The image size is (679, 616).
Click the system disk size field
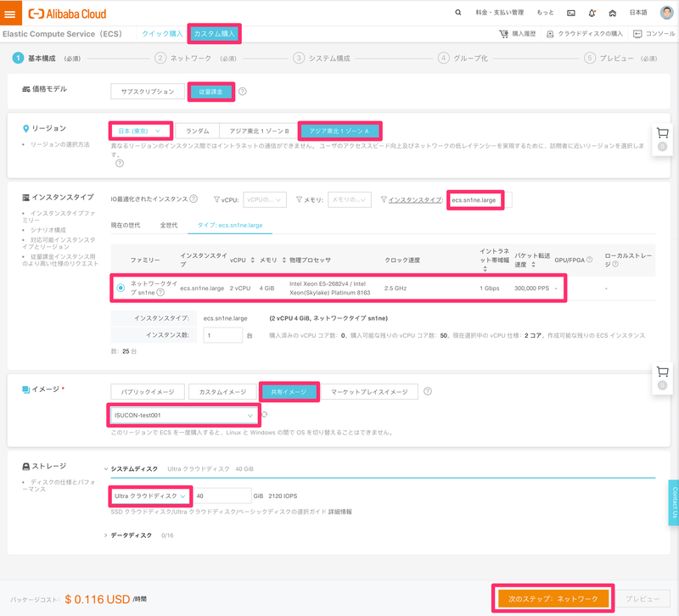pos(222,496)
